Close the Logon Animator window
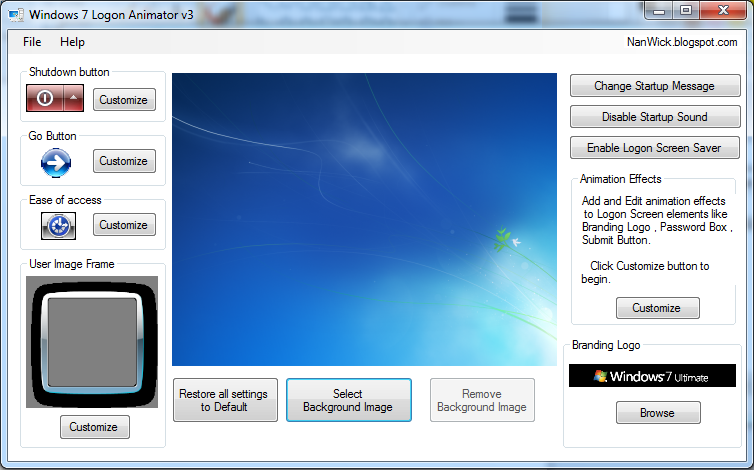The image size is (754, 470). pos(723,11)
